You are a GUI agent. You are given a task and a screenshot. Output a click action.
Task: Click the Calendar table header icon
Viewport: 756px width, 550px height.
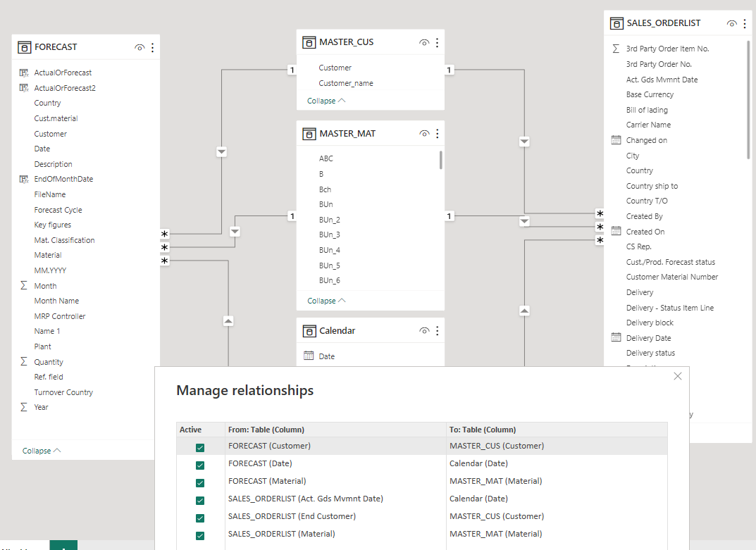point(309,331)
